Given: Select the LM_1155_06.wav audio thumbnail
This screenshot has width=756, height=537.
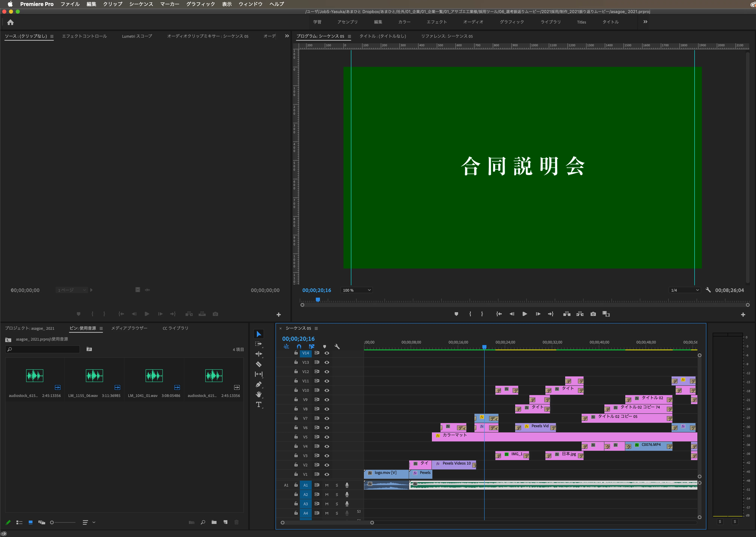Looking at the screenshot, I should (x=94, y=376).
